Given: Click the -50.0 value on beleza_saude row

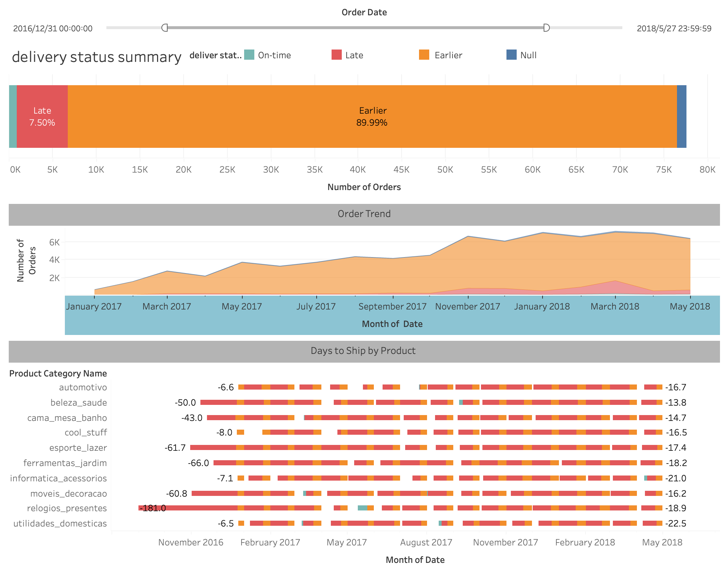Looking at the screenshot, I should pyautogui.click(x=185, y=403).
